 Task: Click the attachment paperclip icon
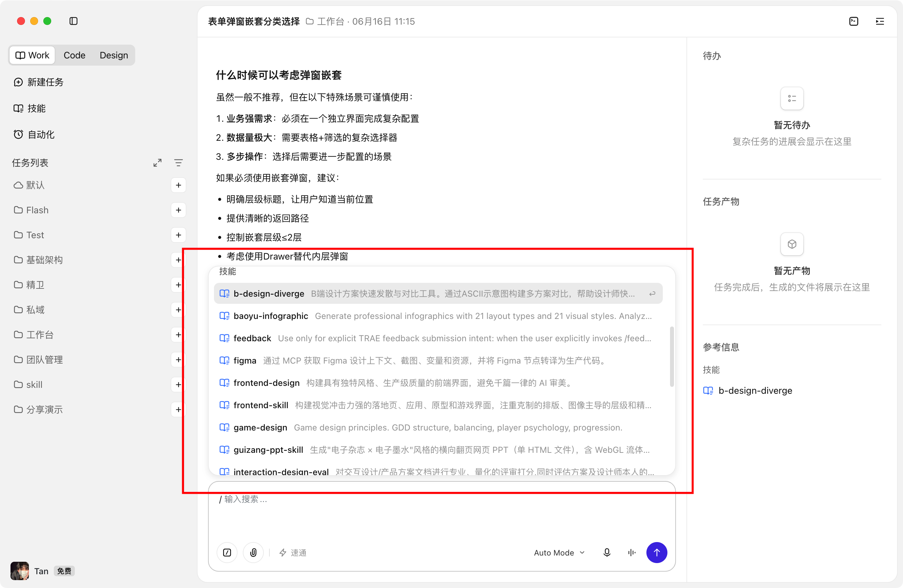pyautogui.click(x=253, y=553)
